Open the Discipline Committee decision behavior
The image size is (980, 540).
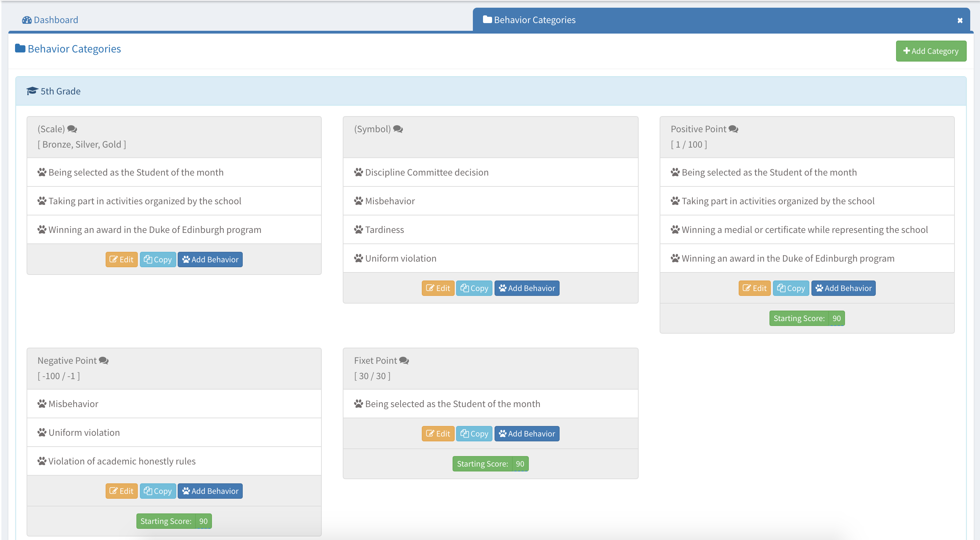(x=426, y=172)
